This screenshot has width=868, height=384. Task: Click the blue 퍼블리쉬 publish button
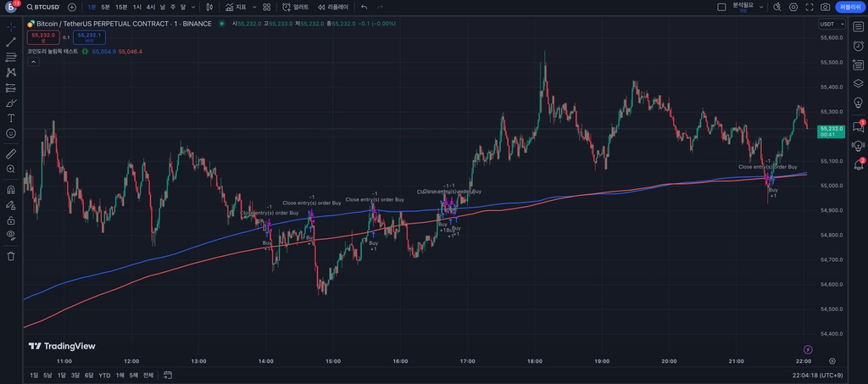coord(848,7)
